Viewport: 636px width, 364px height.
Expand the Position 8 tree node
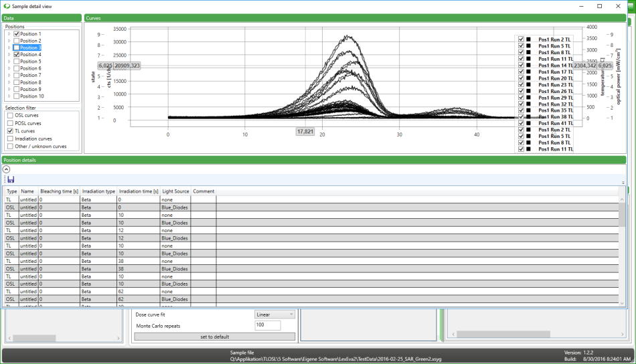tap(9, 82)
